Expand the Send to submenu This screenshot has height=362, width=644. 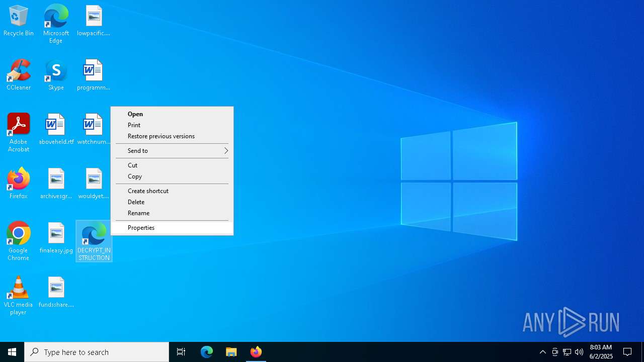pos(172,151)
